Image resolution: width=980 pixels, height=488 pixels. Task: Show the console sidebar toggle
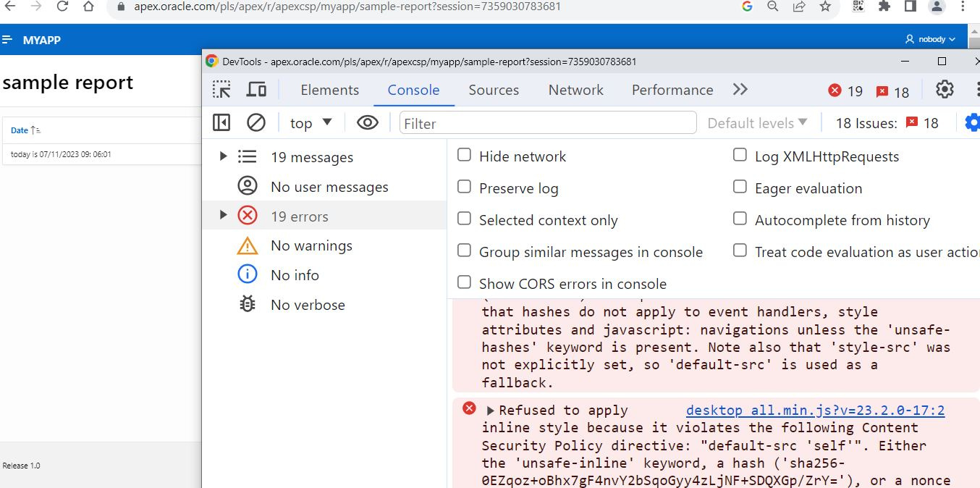[x=221, y=123]
